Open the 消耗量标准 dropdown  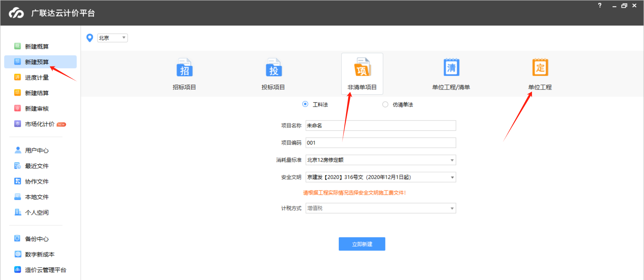coord(381,160)
